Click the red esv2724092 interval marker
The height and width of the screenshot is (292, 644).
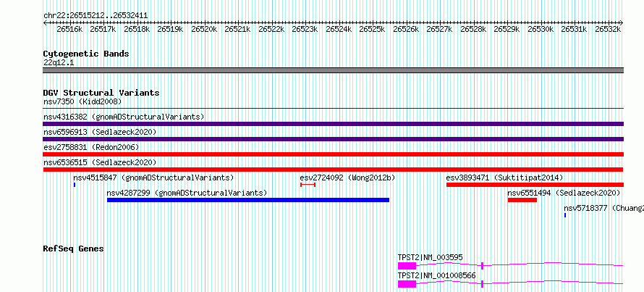point(308,185)
